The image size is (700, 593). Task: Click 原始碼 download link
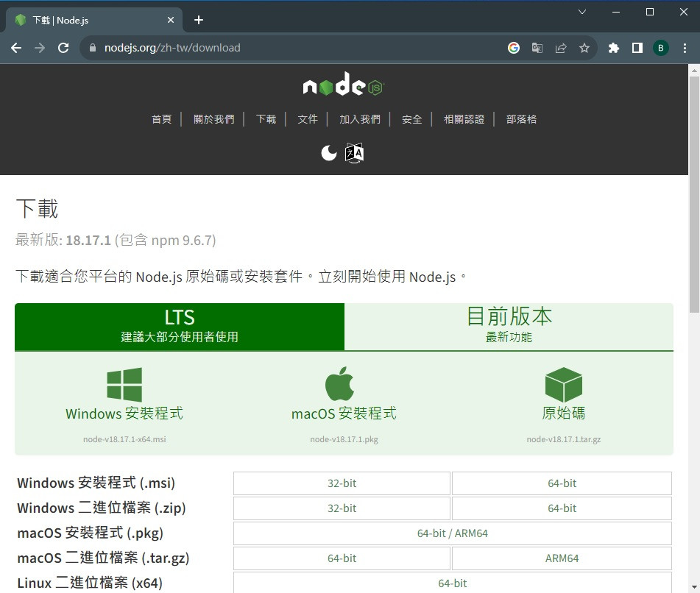click(x=563, y=413)
